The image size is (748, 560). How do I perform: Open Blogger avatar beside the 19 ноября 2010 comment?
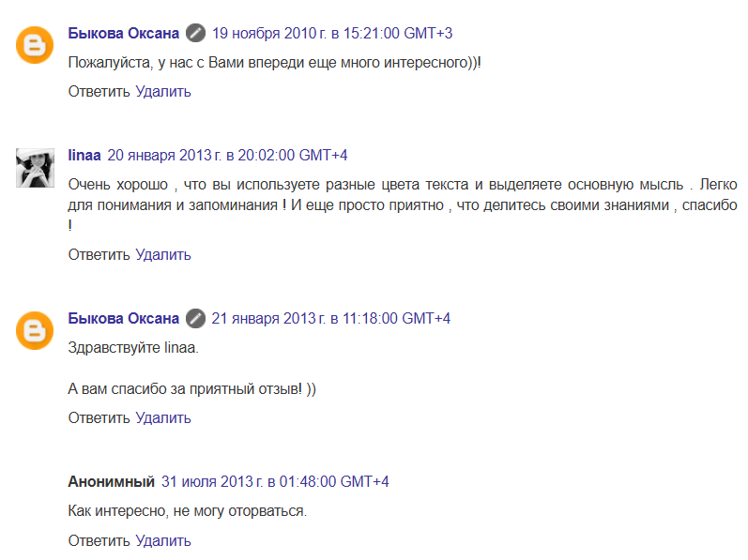click(x=35, y=45)
